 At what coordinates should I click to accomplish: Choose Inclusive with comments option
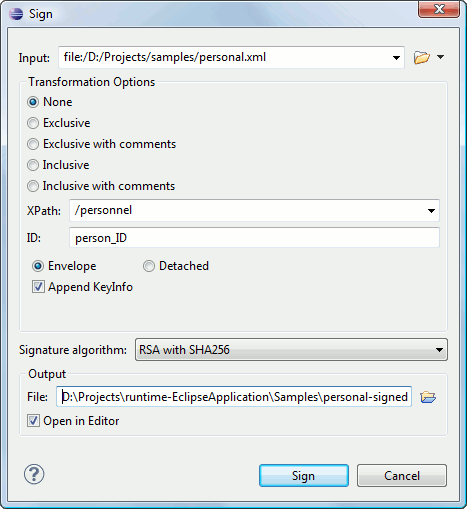[33, 186]
